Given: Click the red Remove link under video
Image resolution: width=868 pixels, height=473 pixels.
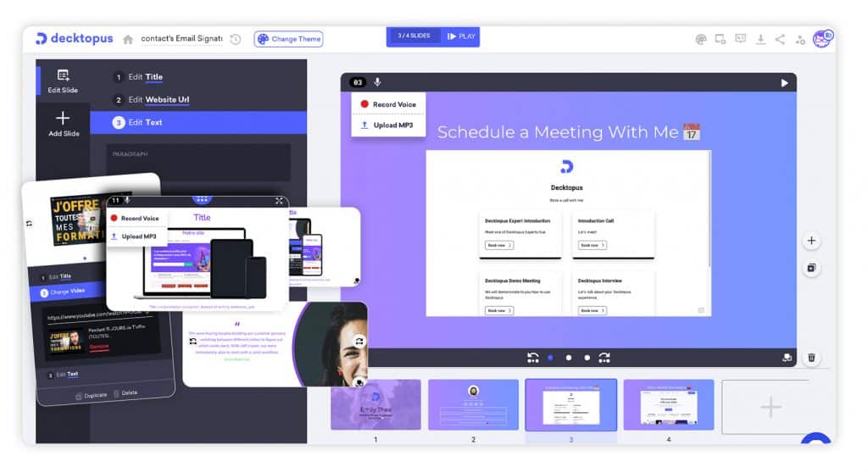Looking at the screenshot, I should pyautogui.click(x=99, y=347).
